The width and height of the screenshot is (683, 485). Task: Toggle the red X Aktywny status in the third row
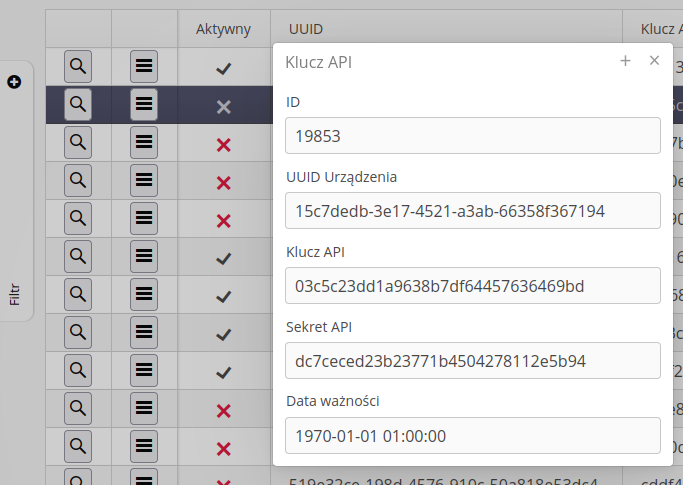[x=224, y=145]
